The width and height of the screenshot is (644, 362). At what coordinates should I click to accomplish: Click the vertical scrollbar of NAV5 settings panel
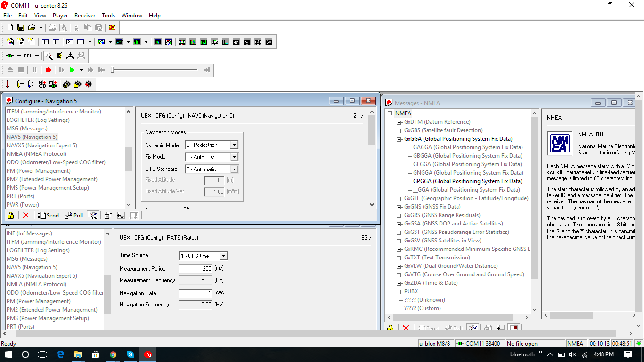[x=372, y=158]
